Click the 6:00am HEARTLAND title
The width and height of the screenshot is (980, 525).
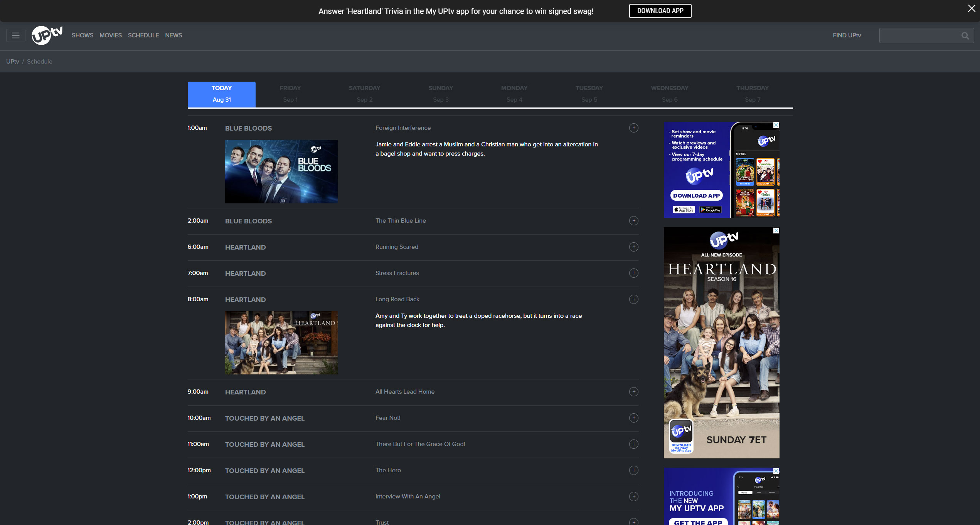coord(245,247)
